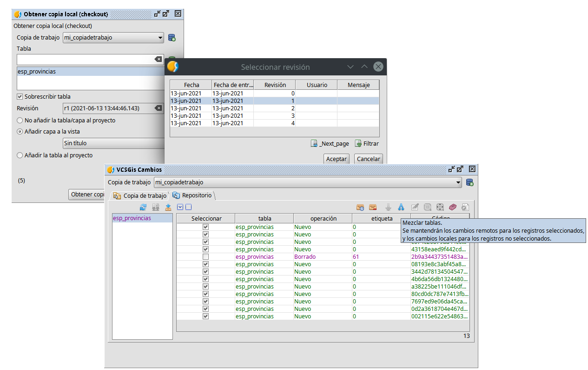Click the _Next_page icon in Seleccionar revisión

[315, 143]
